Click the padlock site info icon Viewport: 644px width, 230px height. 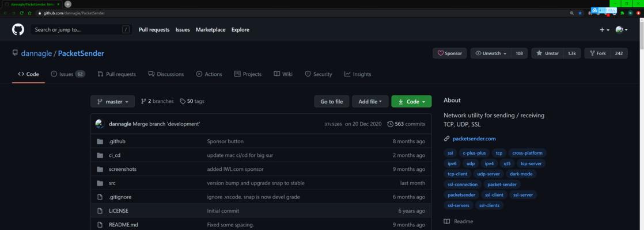pyautogui.click(x=40, y=13)
